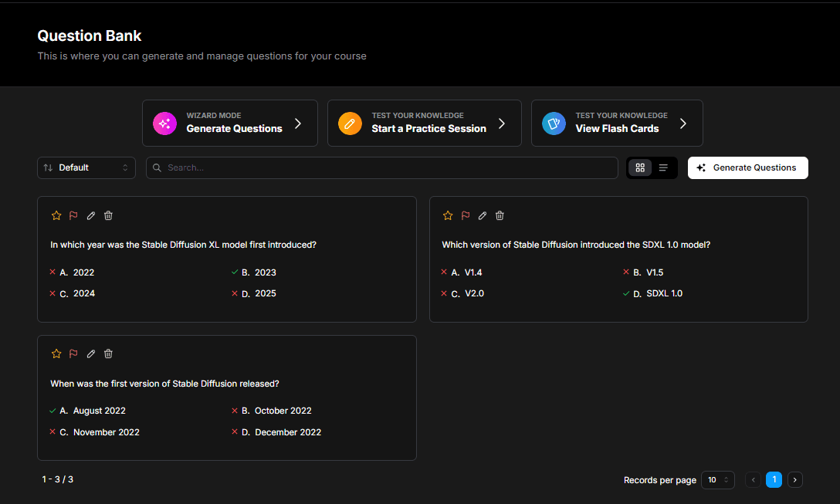Open Generate Questions wizard mode card
Image resolution: width=840 pixels, height=504 pixels.
click(x=230, y=123)
